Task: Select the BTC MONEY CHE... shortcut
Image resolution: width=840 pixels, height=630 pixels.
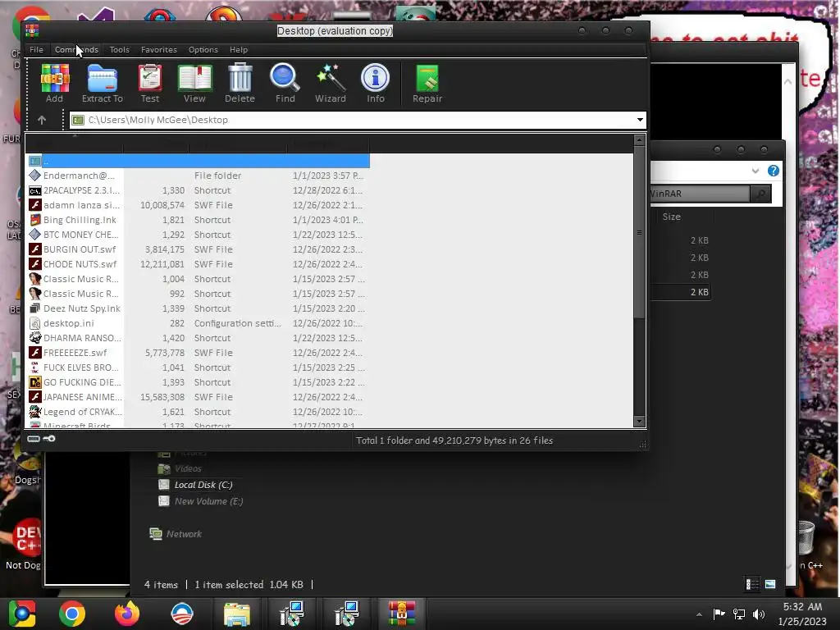Action: click(x=199, y=235)
